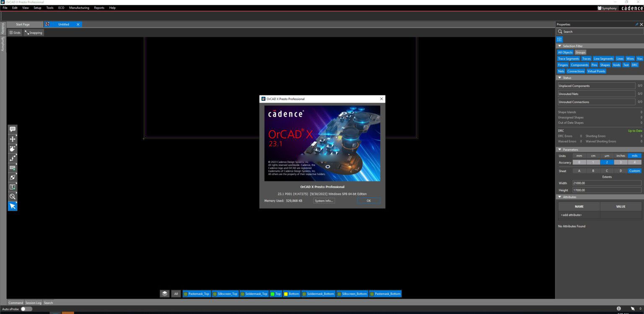Close the Untitled tab
Image resolution: width=644 pixels, height=314 pixels.
pyautogui.click(x=78, y=24)
